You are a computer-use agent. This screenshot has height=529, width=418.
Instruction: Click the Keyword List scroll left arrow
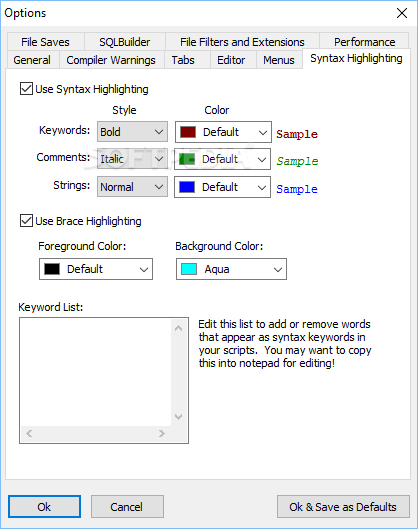pyautogui.click(x=29, y=433)
